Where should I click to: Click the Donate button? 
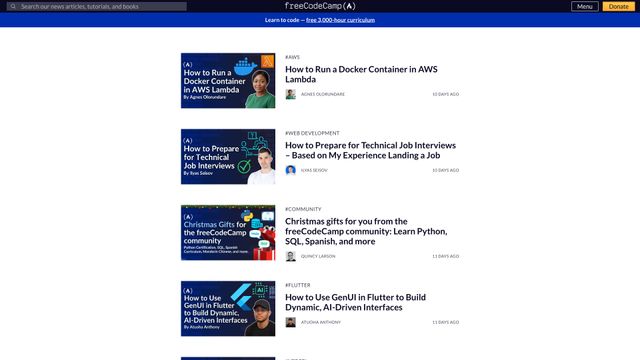[618, 7]
